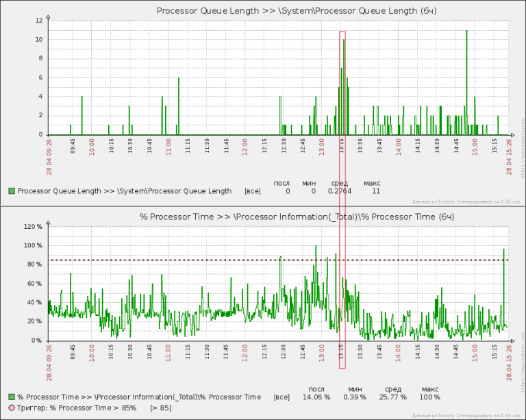Click the dotted 85% trigger threshold line
Screen dimensions: 526x420
205,260
